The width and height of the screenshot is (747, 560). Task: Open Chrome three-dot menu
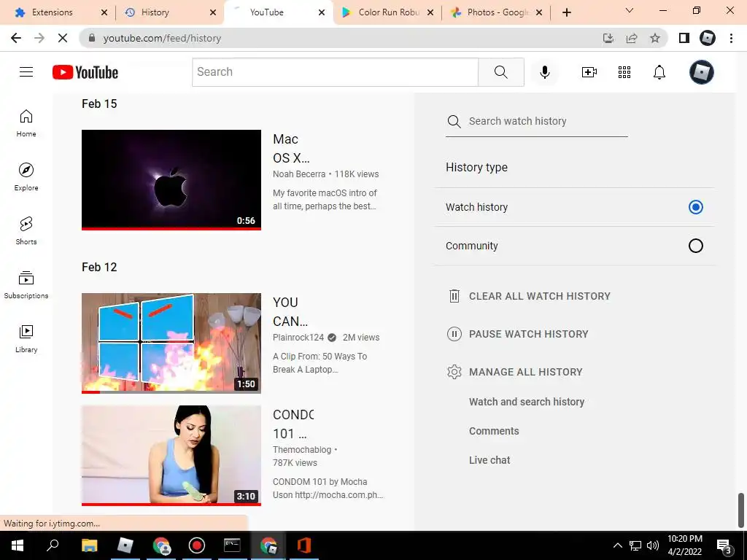[x=731, y=38]
